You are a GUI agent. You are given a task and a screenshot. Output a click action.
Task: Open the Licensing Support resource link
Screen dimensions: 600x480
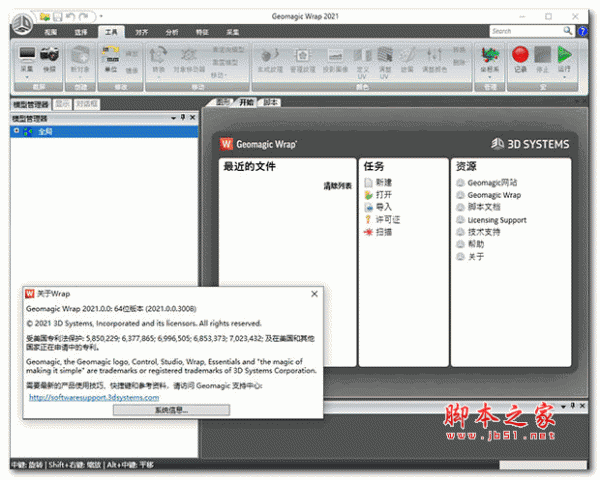(x=497, y=220)
